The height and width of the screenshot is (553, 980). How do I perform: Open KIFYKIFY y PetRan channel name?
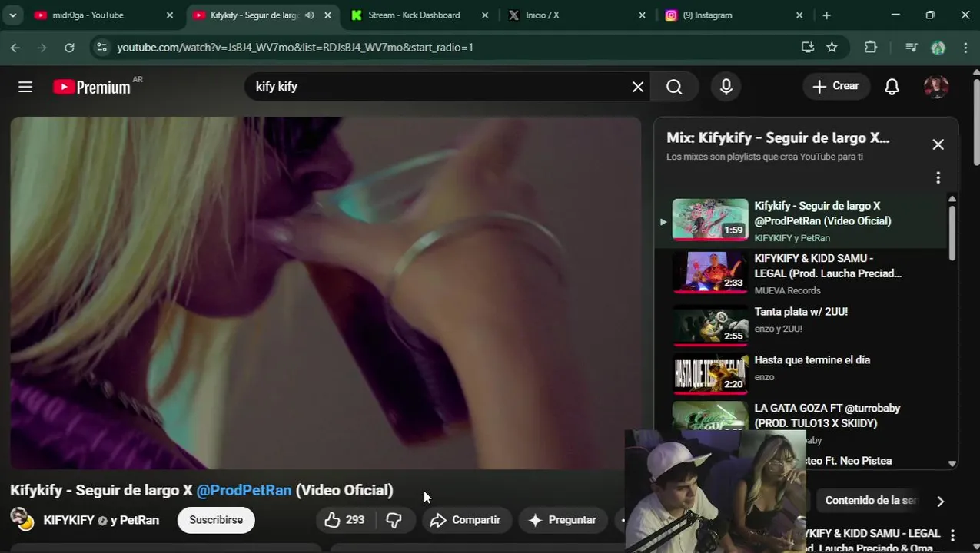pyautogui.click(x=101, y=520)
